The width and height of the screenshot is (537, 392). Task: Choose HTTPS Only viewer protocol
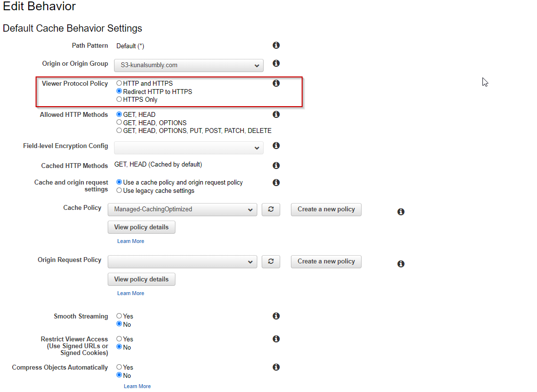(x=118, y=99)
